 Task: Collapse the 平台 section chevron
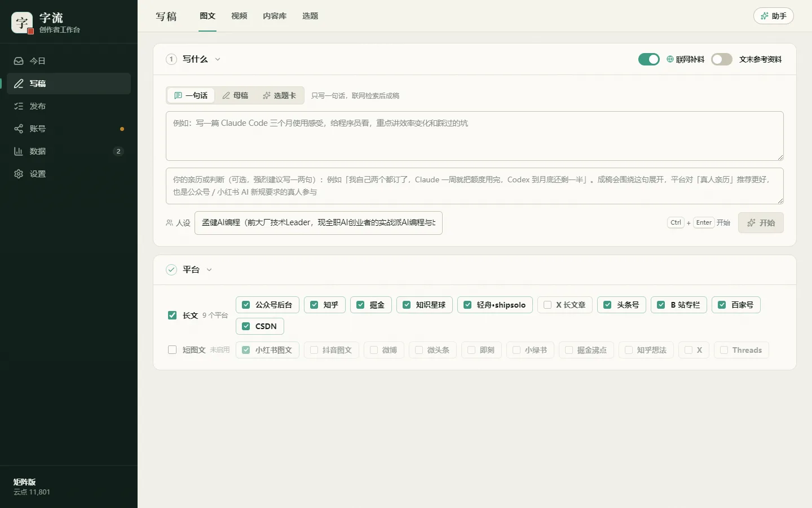(x=209, y=270)
